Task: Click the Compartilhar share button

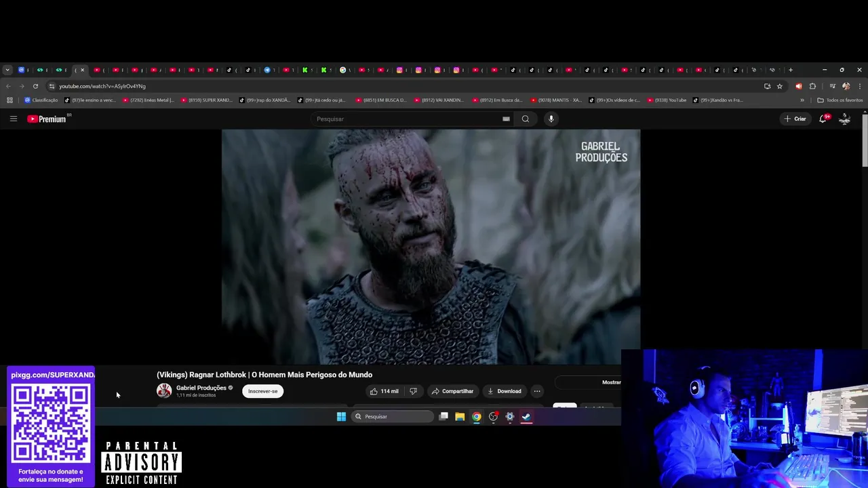Action: tap(452, 391)
